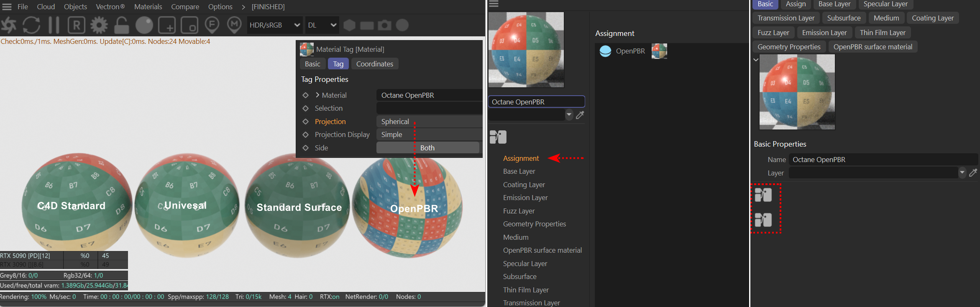Select Thin Film Layer in the middle panel list
Image resolution: width=980 pixels, height=307 pixels.
point(526,290)
